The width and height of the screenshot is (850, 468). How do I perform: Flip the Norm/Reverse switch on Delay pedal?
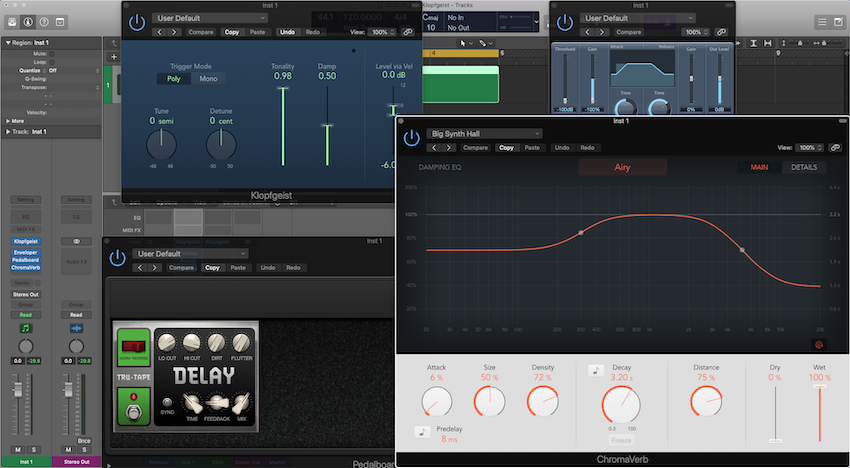point(133,347)
